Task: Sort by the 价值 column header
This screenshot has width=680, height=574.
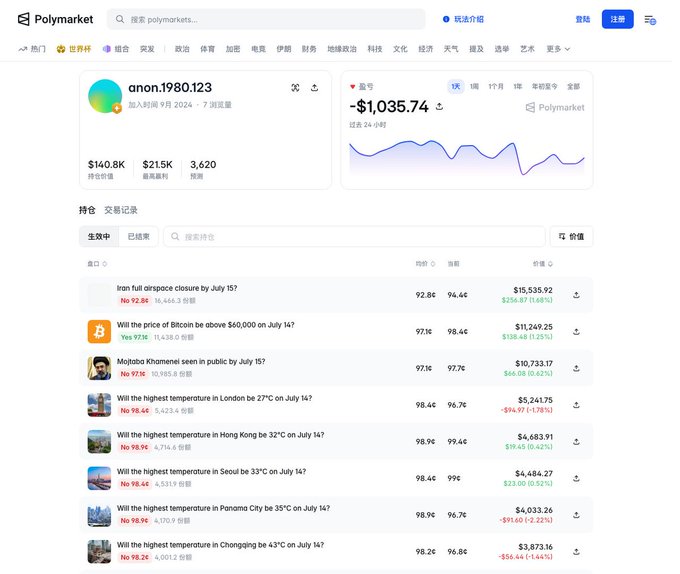Action: (543, 264)
